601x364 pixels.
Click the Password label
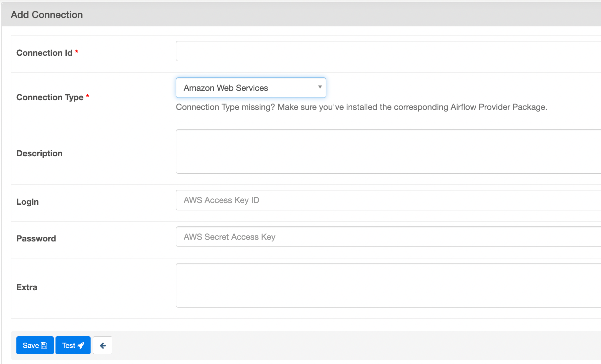click(36, 238)
